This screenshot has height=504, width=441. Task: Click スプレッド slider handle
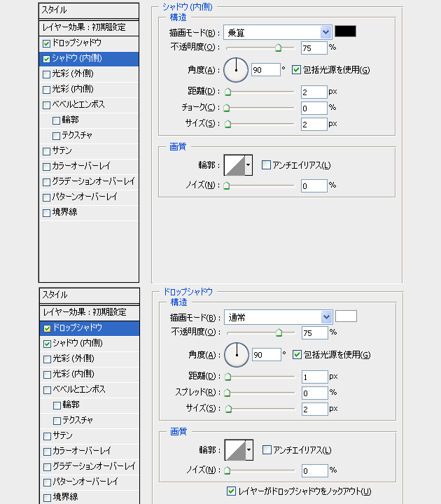coord(227,393)
